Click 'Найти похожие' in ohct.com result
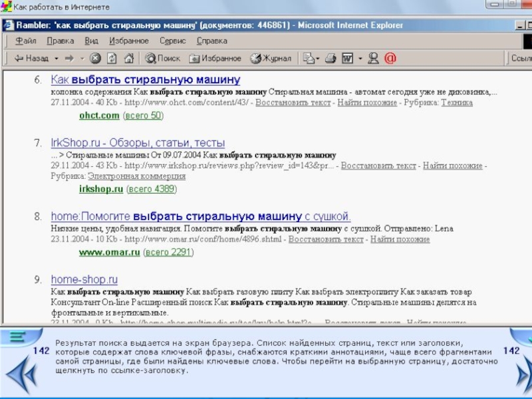The height and width of the screenshot is (399, 532). click(x=367, y=102)
